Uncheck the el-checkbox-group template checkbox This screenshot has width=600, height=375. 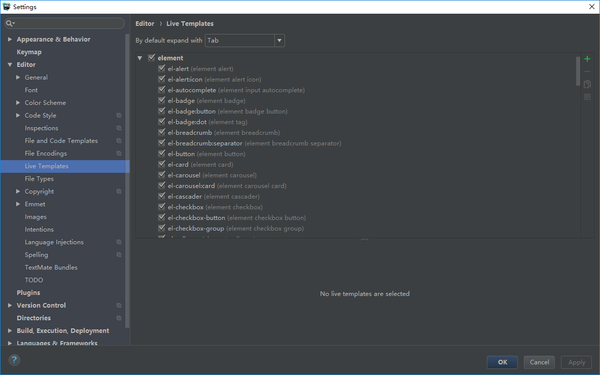pyautogui.click(x=161, y=228)
